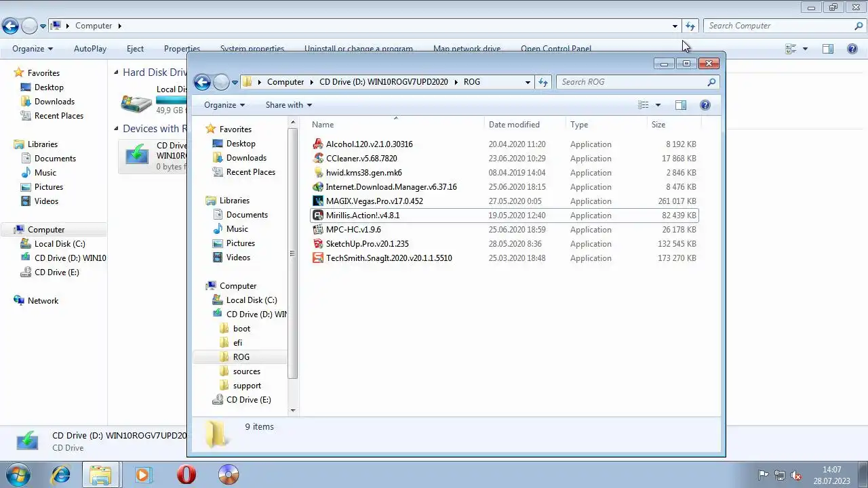This screenshot has height=488, width=868.
Task: Open help in the Computer window
Action: click(852, 49)
